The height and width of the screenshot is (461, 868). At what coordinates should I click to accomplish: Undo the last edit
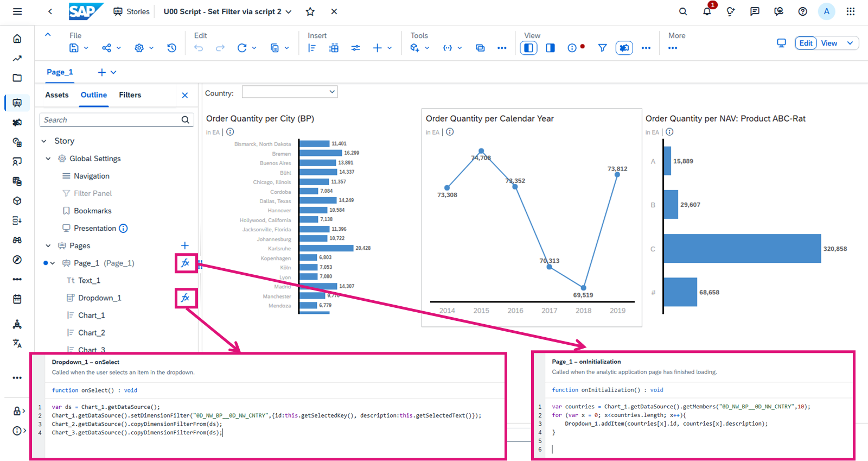click(x=199, y=48)
